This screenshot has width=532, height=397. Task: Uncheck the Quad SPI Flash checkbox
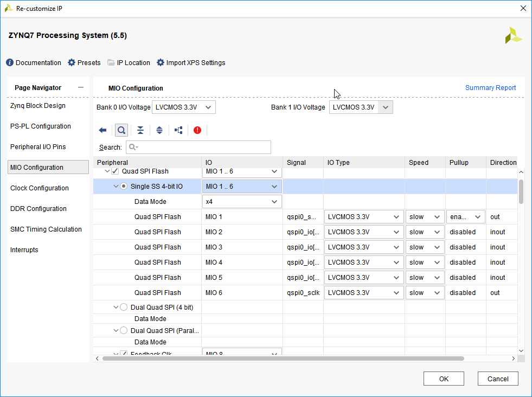115,171
